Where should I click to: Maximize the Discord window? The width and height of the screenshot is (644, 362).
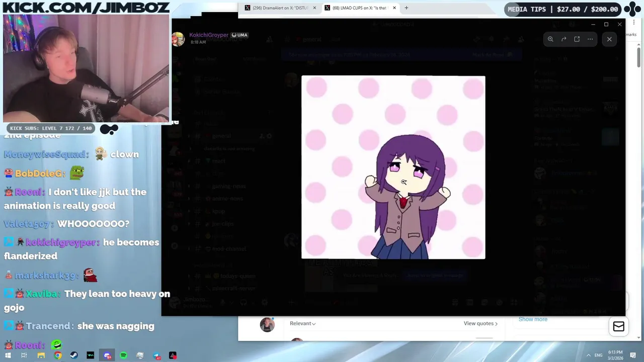pos(606,24)
